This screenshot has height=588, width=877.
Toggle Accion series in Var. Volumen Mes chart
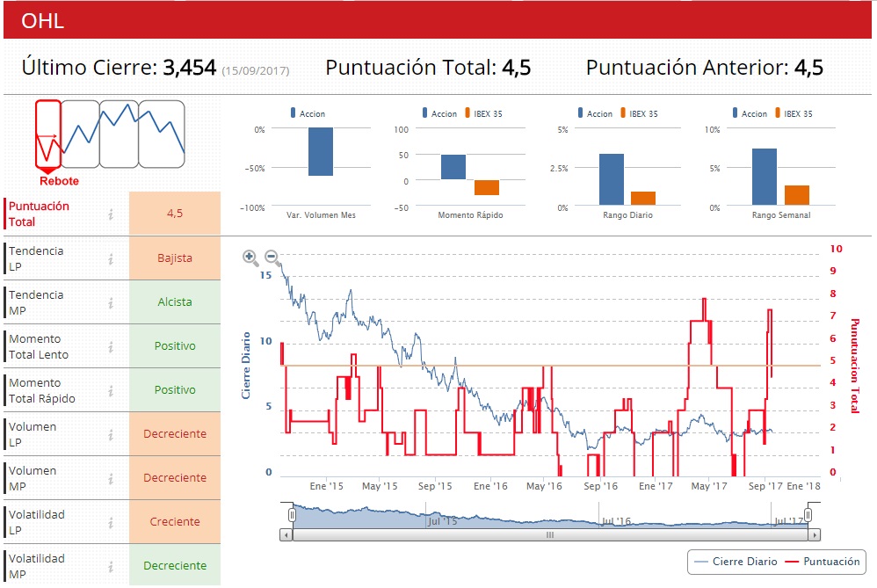click(308, 113)
